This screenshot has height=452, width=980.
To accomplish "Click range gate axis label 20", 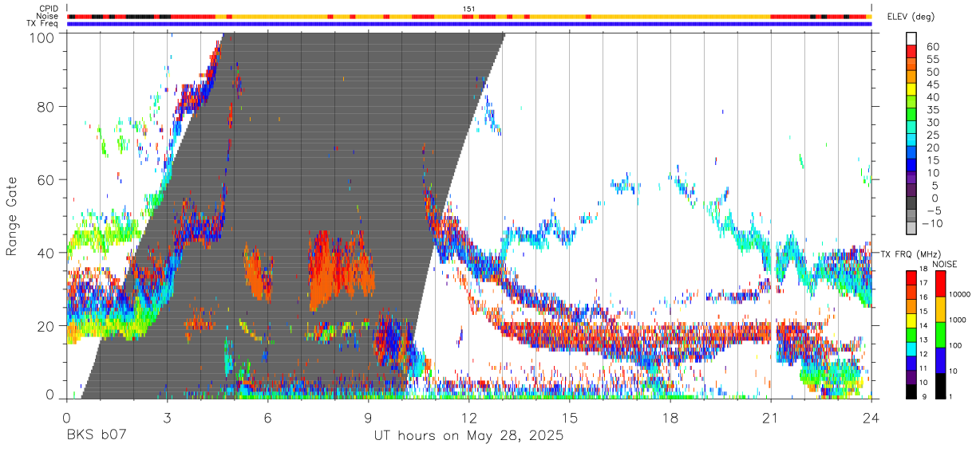I will pos(45,326).
